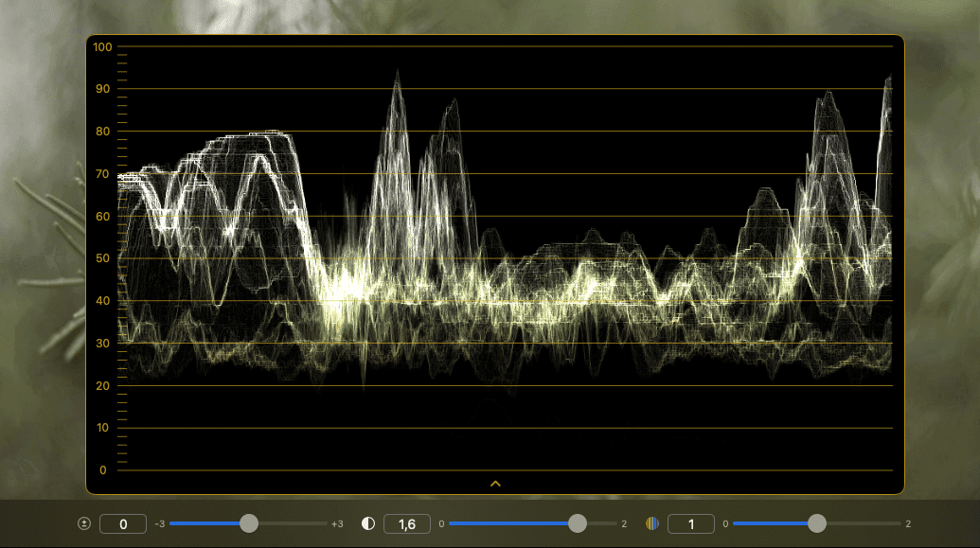This screenshot has height=548, width=980.
Task: Select the contrast value field showing 1,6
Action: (407, 523)
